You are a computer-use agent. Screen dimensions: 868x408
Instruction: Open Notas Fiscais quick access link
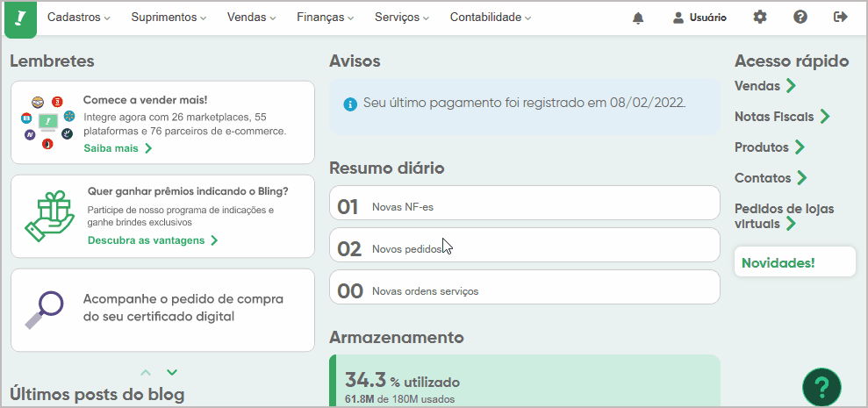tap(774, 117)
